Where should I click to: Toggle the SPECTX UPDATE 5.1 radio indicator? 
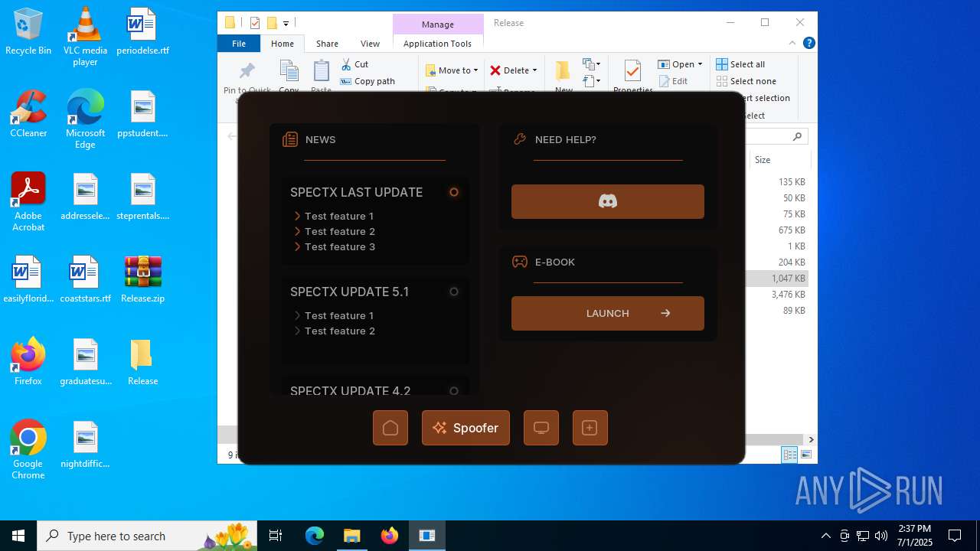[454, 292]
